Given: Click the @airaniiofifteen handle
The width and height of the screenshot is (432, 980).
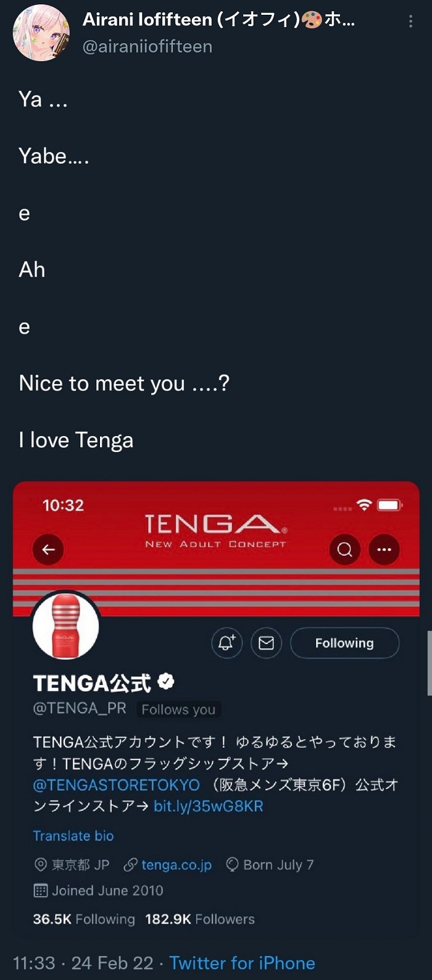Looking at the screenshot, I should pos(147,46).
